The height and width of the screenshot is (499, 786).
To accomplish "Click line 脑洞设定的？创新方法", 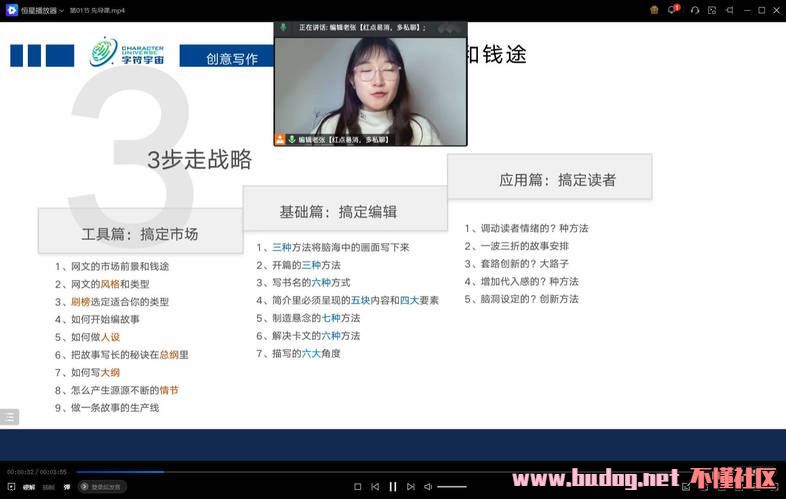I will coord(521,299).
